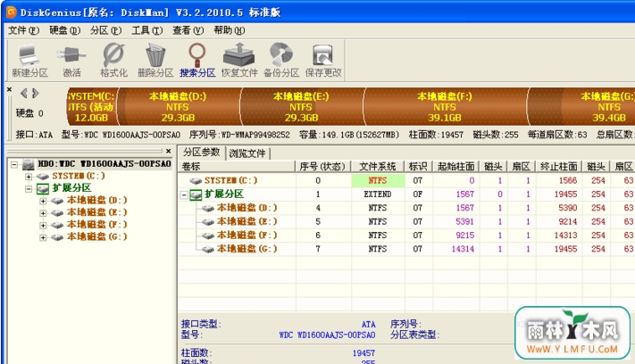Select 本地磁盘 (D:) row in partition table

tap(406, 208)
